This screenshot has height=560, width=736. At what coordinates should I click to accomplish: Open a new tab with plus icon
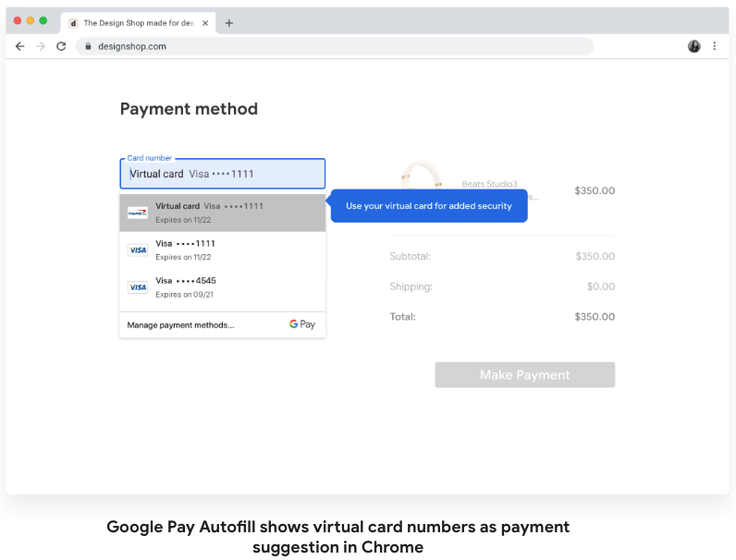click(x=229, y=23)
